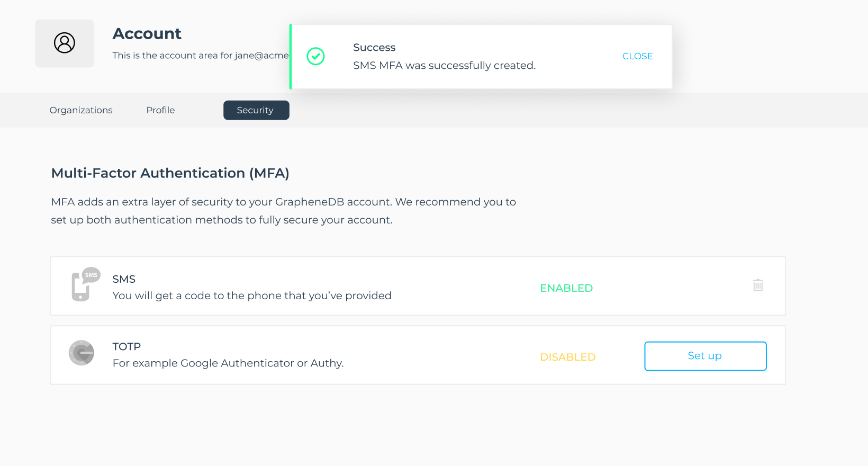
Task: Open the Organizations tab
Action: 81,110
